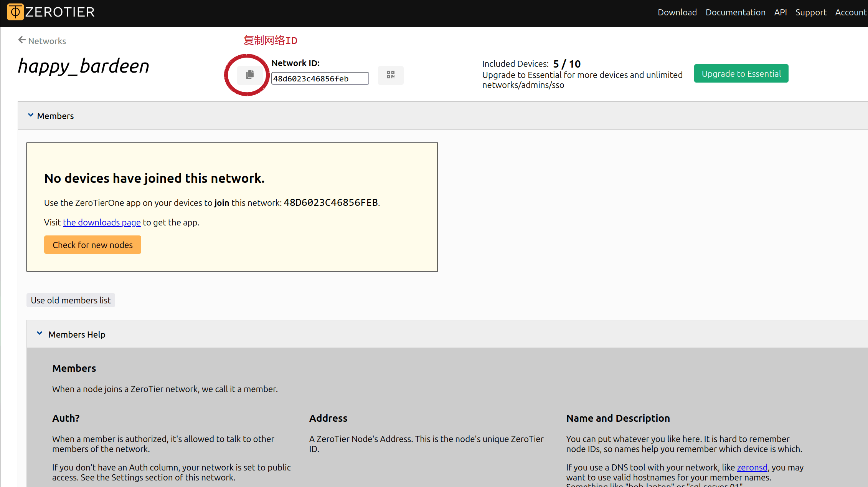Click the Members section chevron icon
868x487 pixels.
(31, 114)
